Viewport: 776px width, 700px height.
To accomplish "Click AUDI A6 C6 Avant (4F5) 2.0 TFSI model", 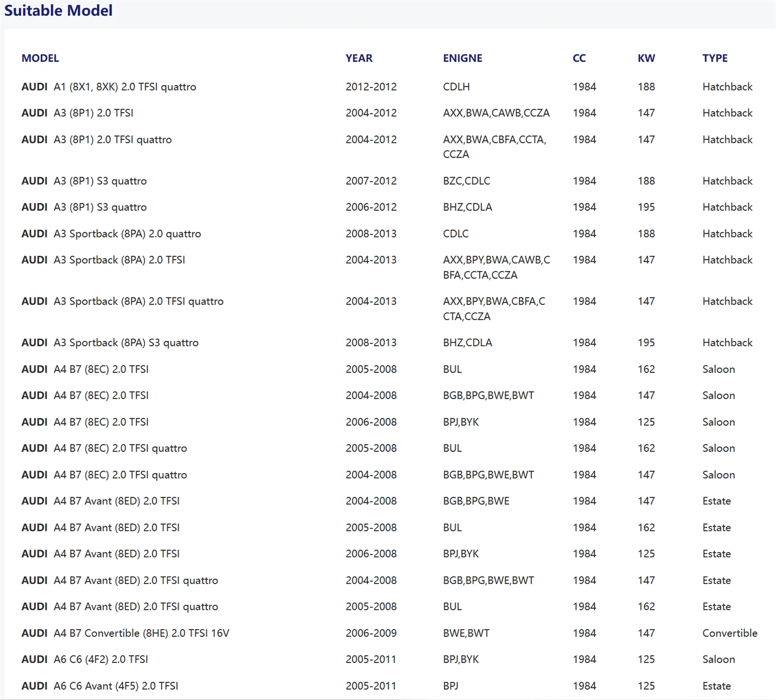I will [100, 686].
